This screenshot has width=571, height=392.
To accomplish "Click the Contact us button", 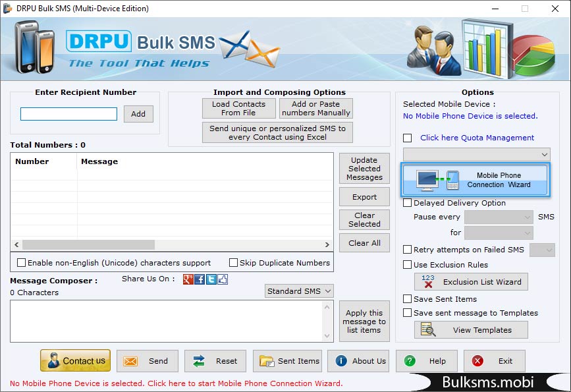I will pyautogui.click(x=75, y=360).
